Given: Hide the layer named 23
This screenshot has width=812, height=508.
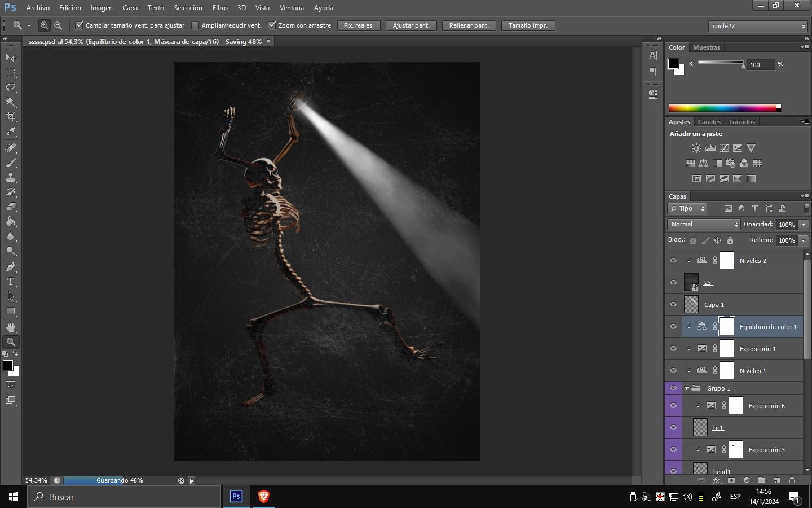Looking at the screenshot, I should tap(673, 283).
